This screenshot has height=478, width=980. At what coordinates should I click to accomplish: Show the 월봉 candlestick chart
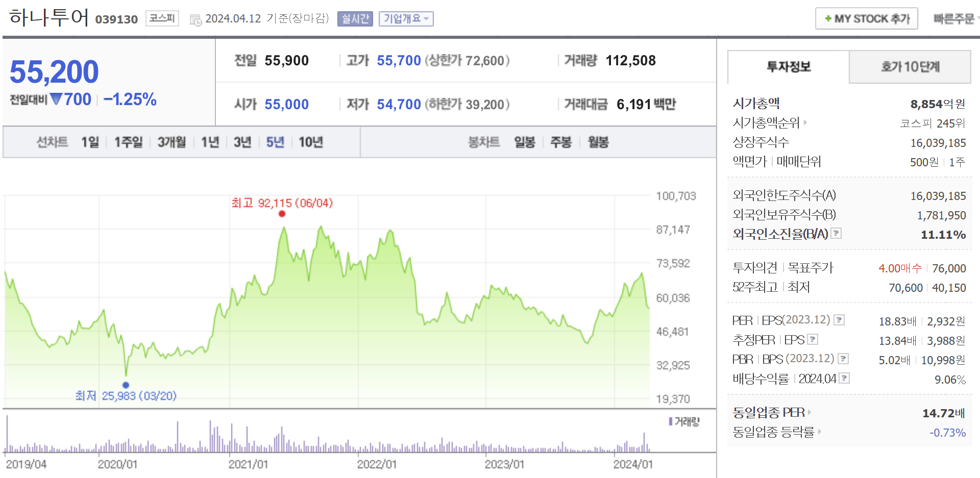[x=598, y=142]
